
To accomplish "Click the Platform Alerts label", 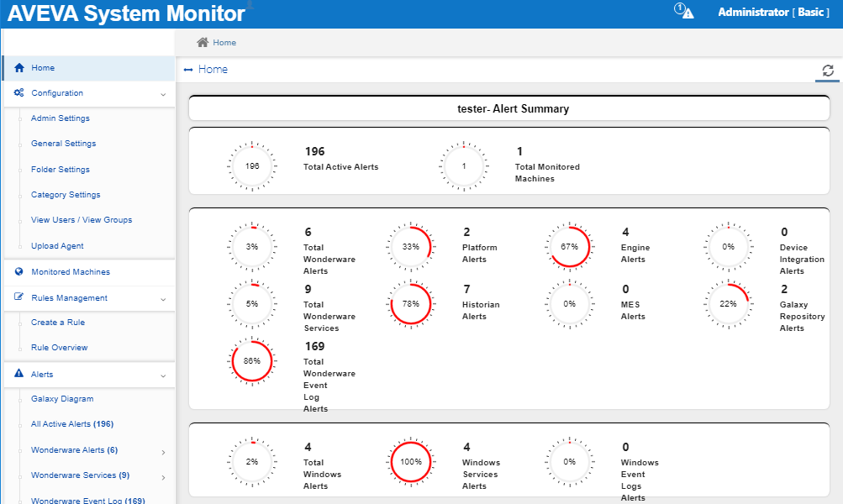I will click(x=480, y=253).
